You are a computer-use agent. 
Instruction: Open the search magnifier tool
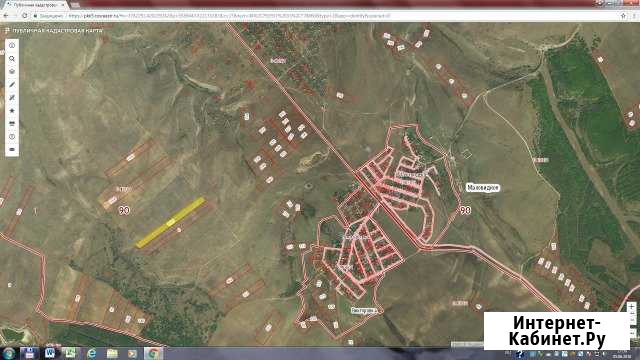[x=12, y=59]
